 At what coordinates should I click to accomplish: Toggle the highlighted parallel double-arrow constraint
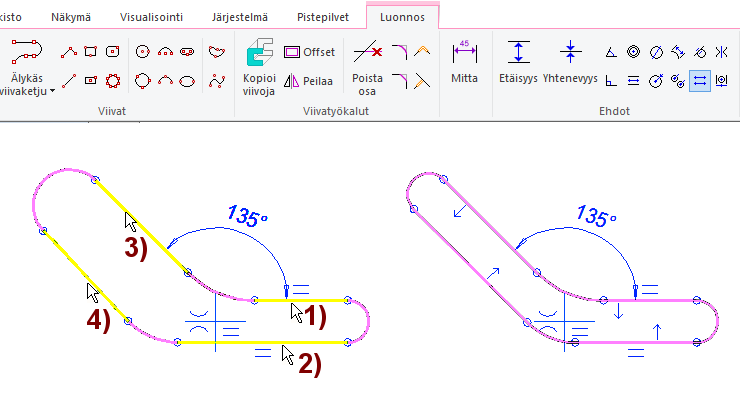(x=700, y=81)
